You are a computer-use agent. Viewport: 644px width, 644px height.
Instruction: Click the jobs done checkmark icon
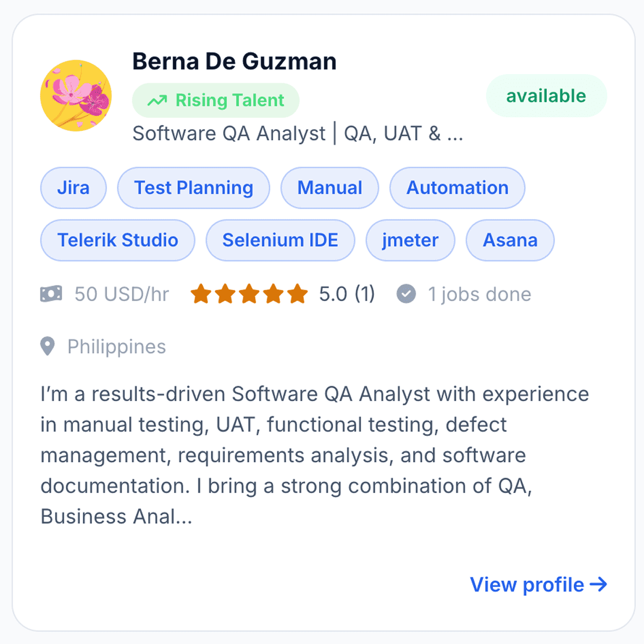[x=406, y=294]
